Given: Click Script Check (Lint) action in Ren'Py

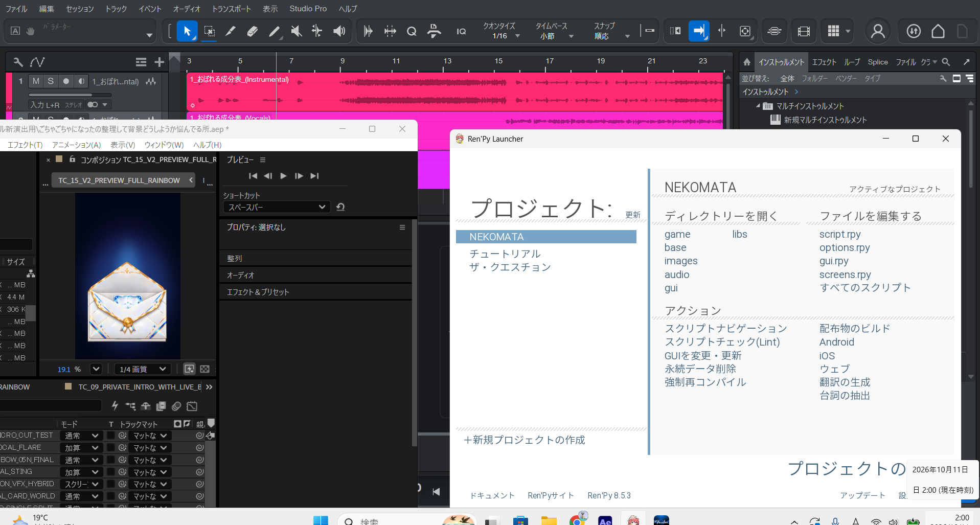Looking at the screenshot, I should (722, 342).
